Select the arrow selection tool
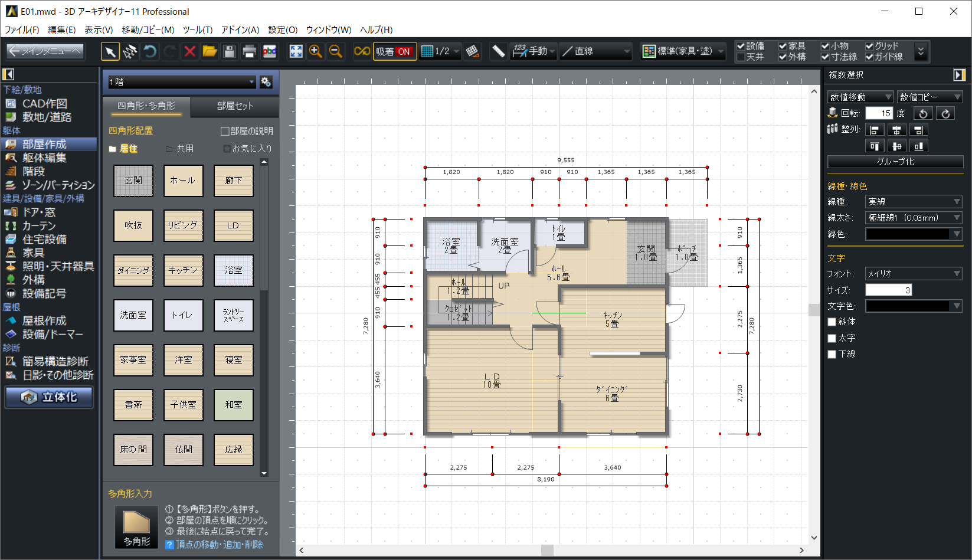This screenshot has height=560, width=972. [x=110, y=52]
